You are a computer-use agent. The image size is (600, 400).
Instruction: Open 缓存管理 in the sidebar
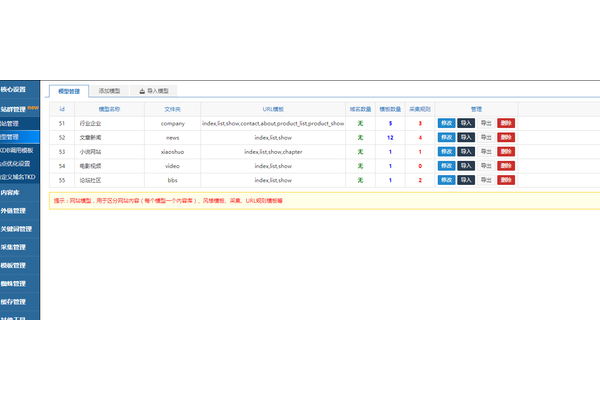[14, 301]
